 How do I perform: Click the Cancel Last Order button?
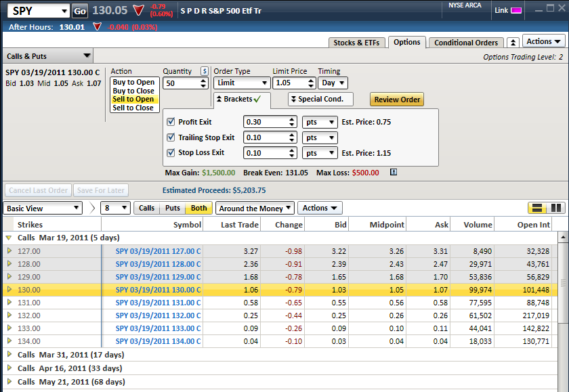[38, 190]
